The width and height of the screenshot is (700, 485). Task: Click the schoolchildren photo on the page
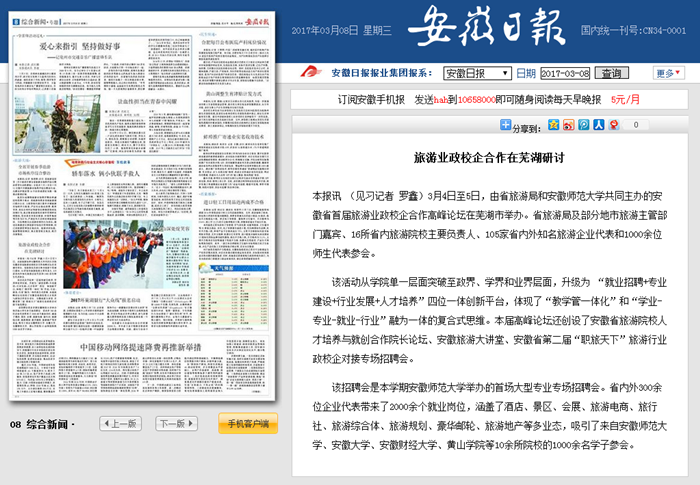tap(113, 255)
